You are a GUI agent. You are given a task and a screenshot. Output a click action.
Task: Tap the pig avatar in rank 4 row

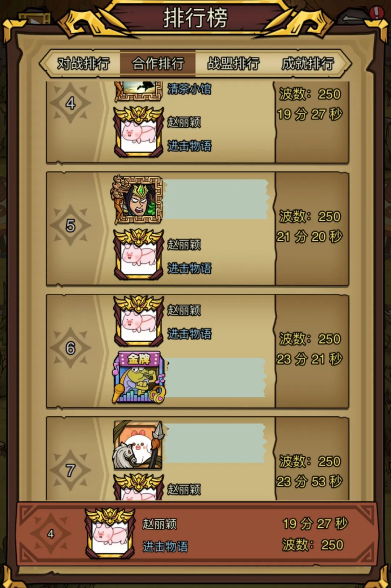(x=138, y=131)
